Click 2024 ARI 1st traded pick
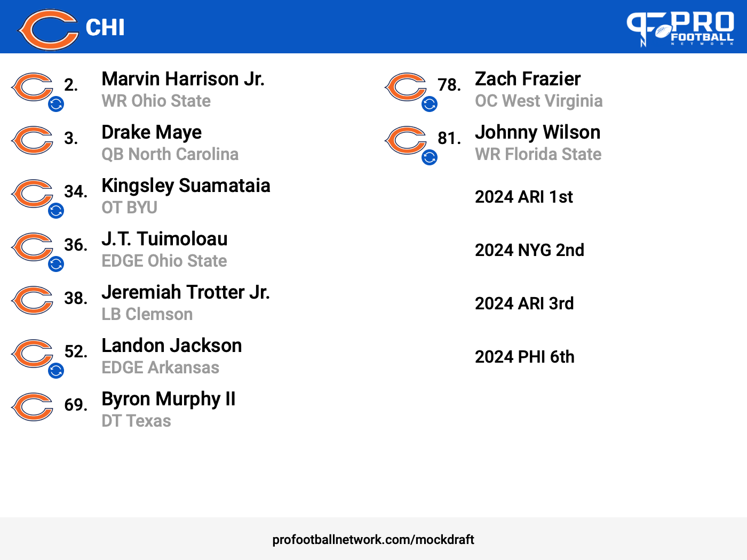This screenshot has height=560, width=747. [x=524, y=197]
